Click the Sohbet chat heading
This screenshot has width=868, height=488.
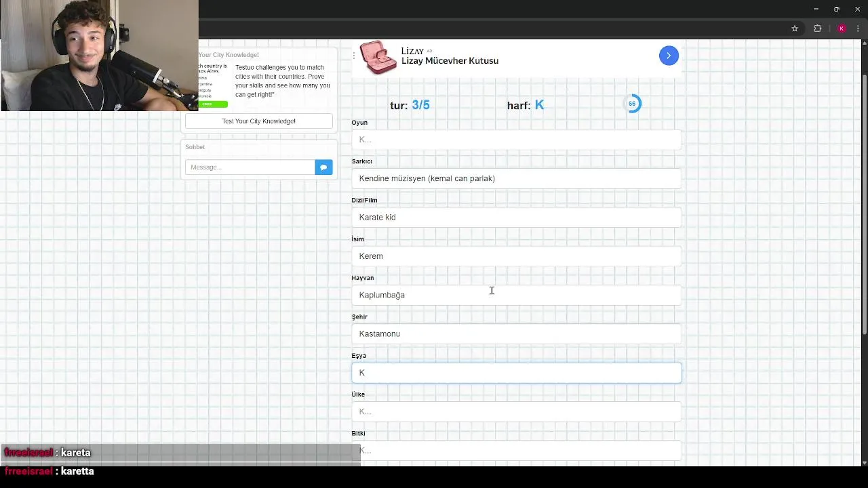195,147
